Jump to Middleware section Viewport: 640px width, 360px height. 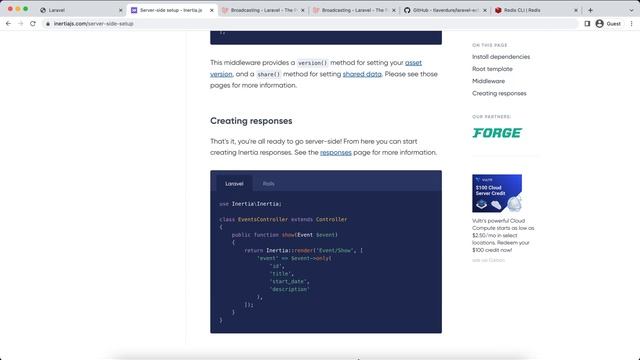pos(488,81)
